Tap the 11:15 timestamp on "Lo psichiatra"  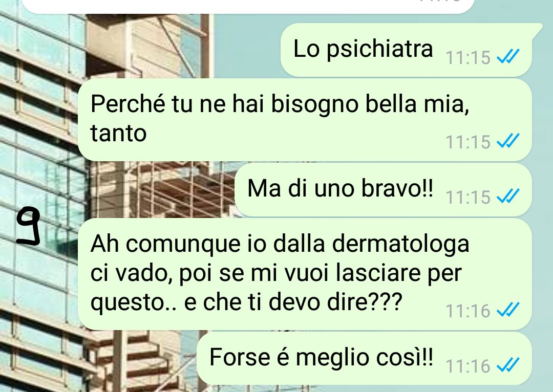coord(468,57)
